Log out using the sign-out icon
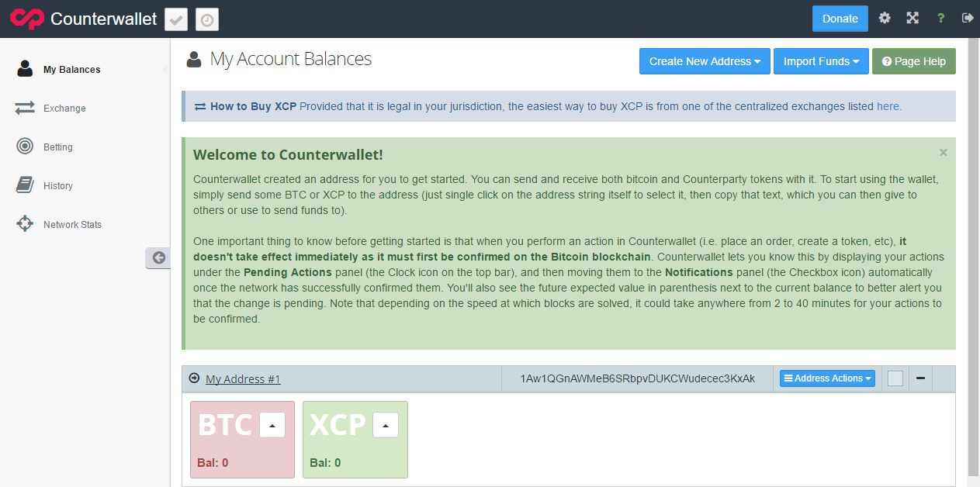 point(968,18)
